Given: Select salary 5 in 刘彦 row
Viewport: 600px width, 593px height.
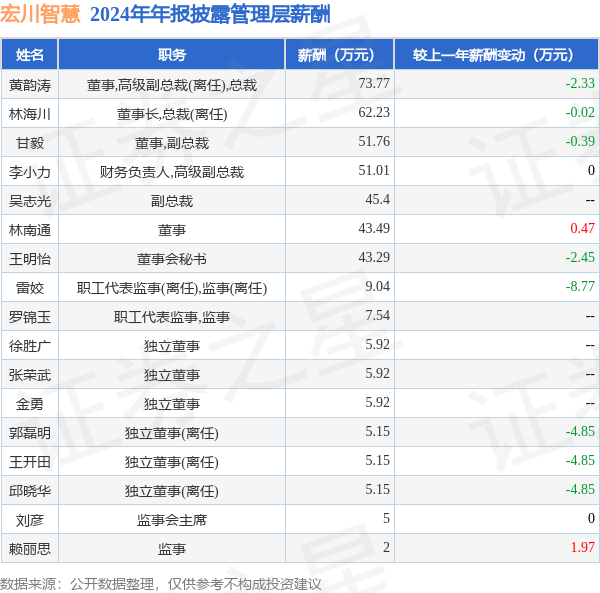Looking at the screenshot, I should point(386,518).
